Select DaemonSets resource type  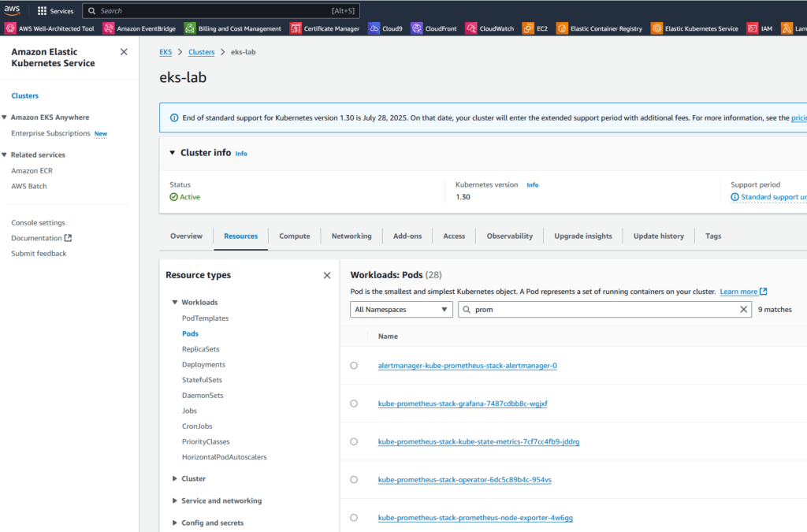pos(203,395)
